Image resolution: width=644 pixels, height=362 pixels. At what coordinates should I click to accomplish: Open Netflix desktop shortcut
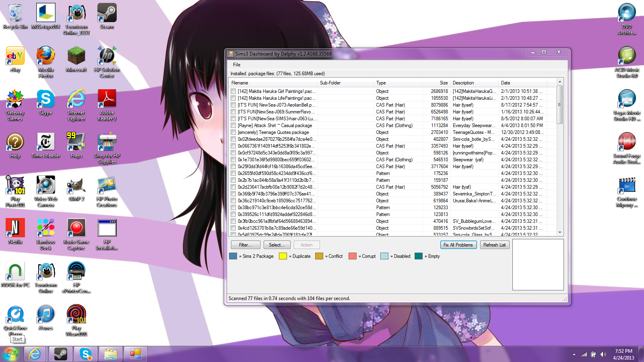tap(15, 231)
